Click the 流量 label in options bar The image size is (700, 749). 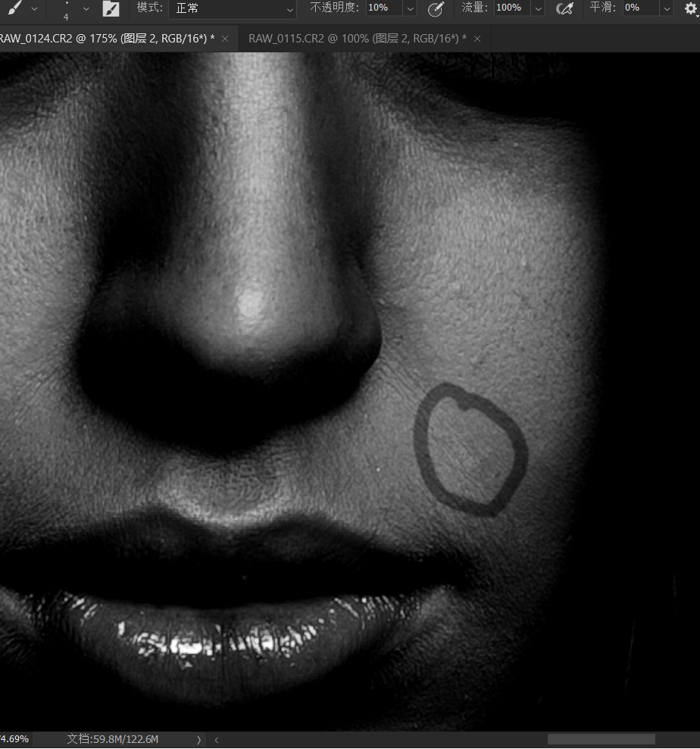click(474, 8)
